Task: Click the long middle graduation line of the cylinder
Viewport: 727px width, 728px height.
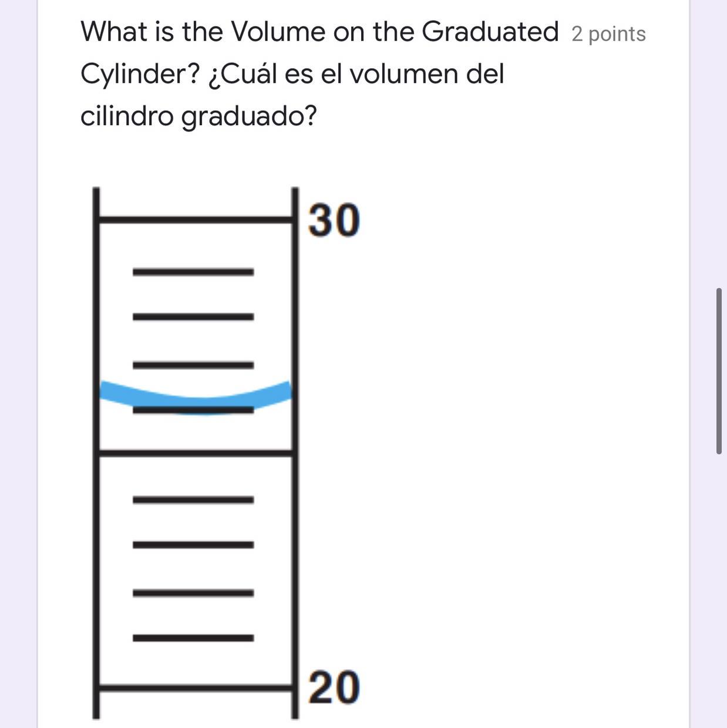Action: click(x=196, y=452)
